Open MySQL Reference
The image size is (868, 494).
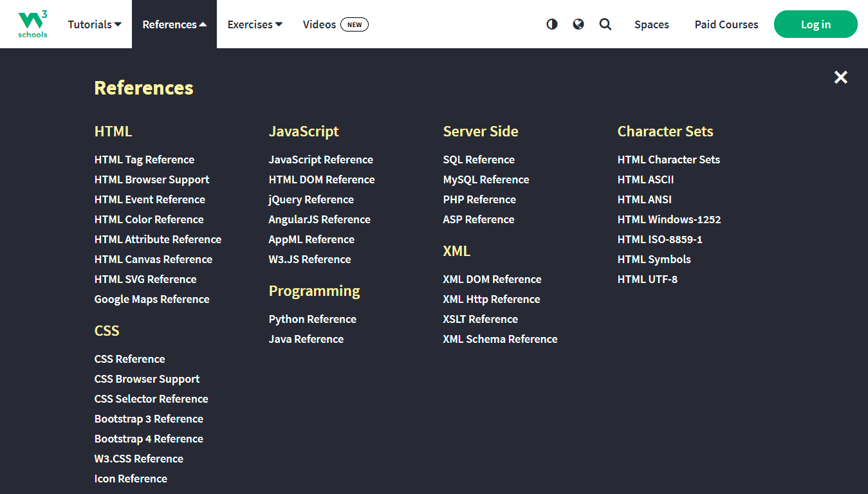(x=486, y=179)
